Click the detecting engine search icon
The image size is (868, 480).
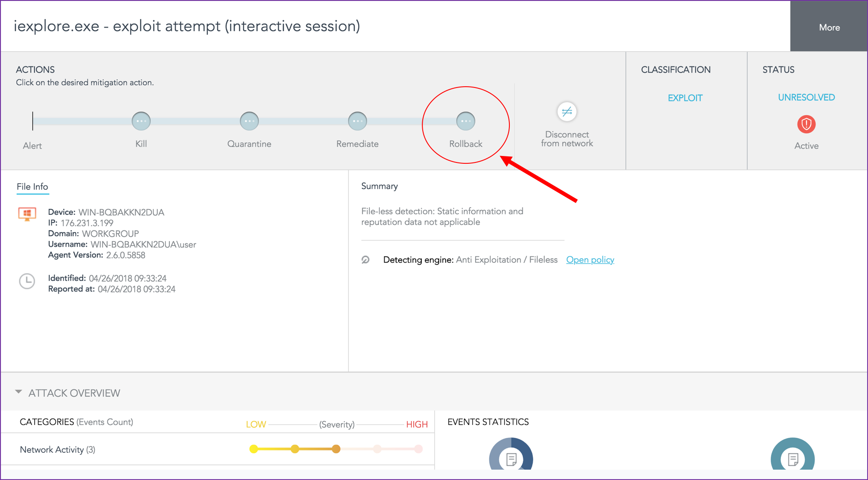366,260
